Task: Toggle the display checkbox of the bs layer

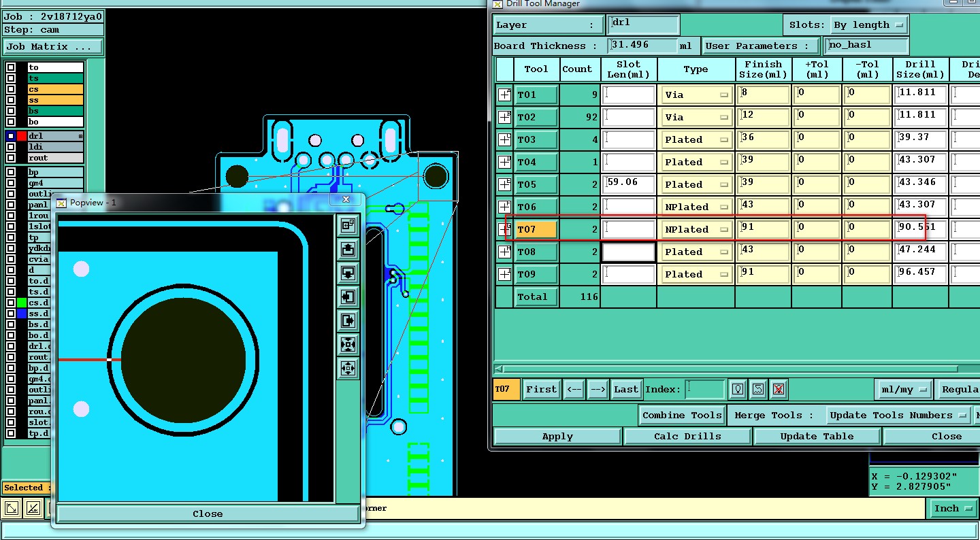Action: 10,111
